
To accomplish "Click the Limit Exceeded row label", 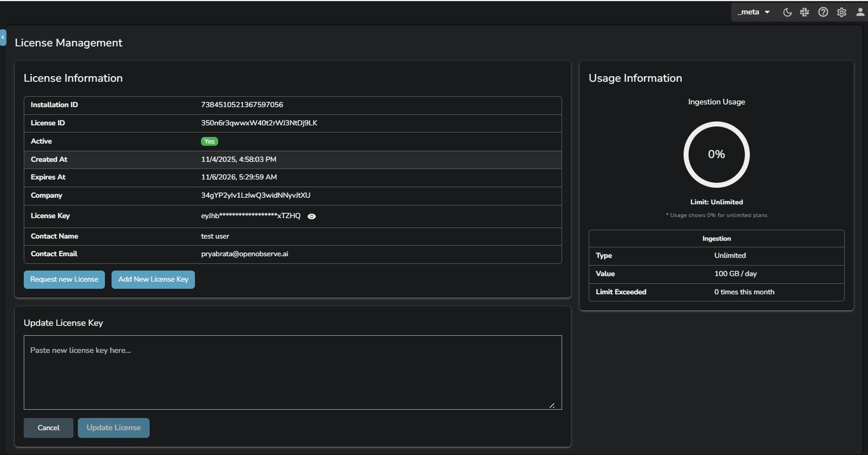I will 621,292.
